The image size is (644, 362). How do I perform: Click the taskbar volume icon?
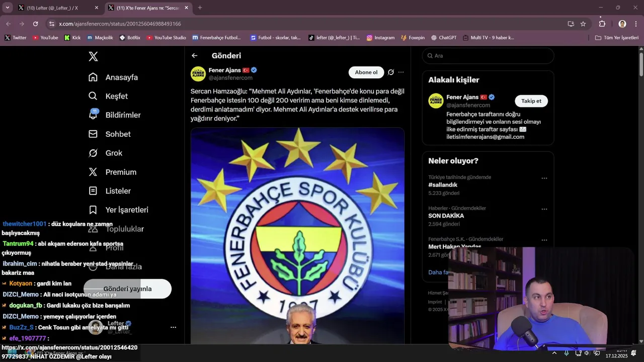587,353
